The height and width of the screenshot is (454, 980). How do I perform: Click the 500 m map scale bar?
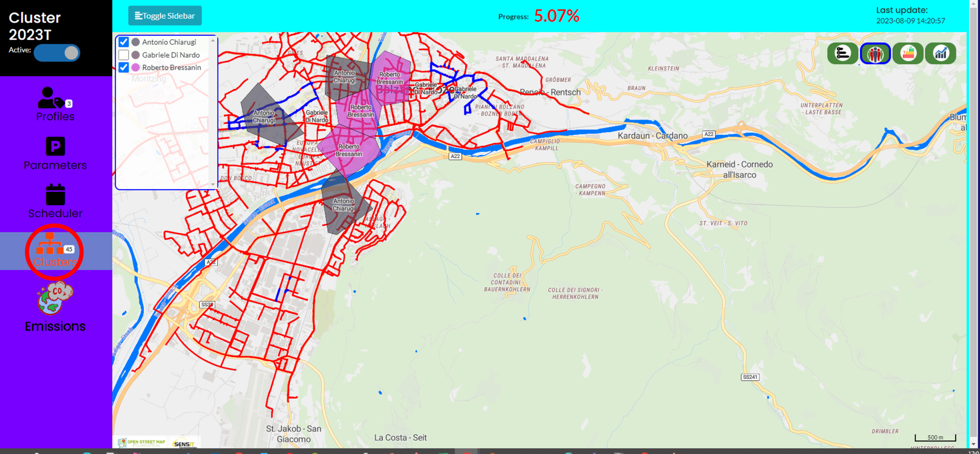[x=935, y=438]
